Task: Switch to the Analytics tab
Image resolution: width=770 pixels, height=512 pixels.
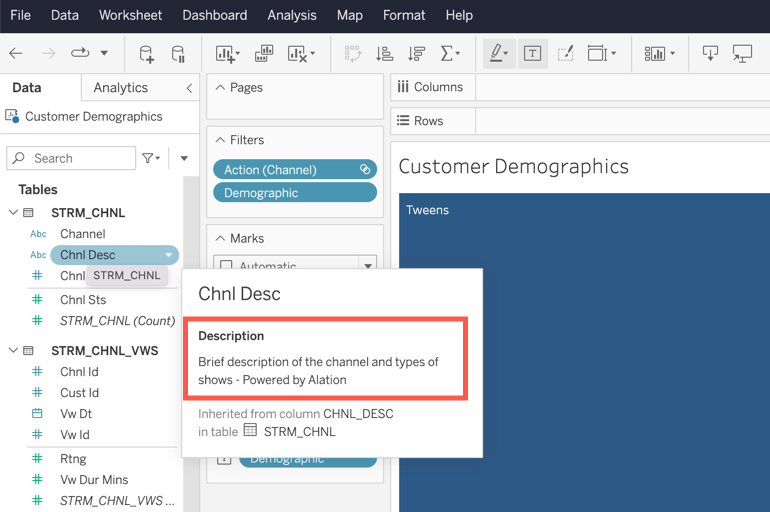Action: click(120, 87)
